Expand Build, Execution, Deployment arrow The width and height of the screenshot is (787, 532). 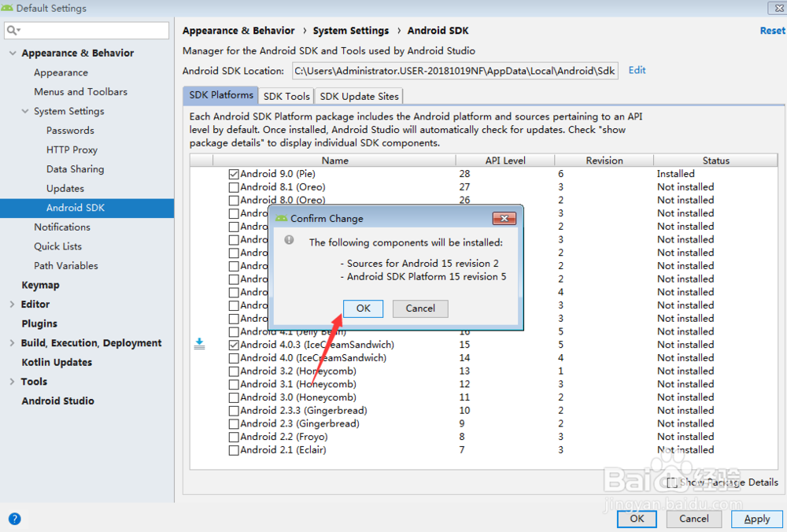[12, 343]
